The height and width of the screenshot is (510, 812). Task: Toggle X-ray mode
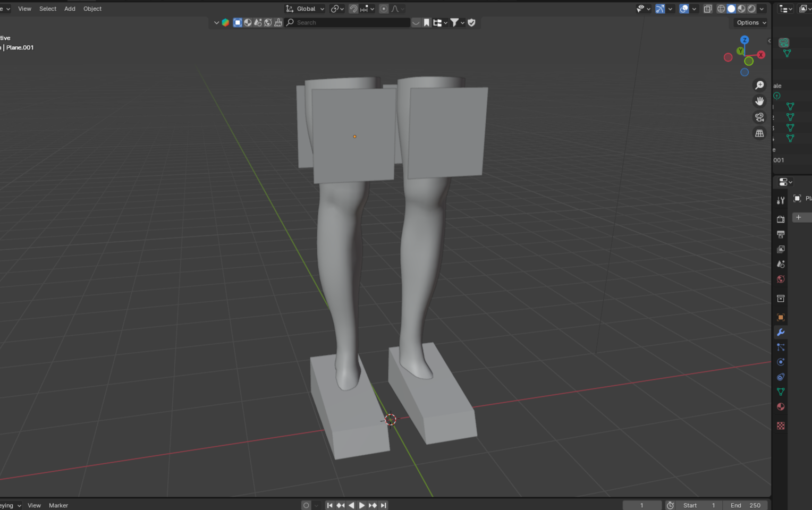pyautogui.click(x=708, y=8)
